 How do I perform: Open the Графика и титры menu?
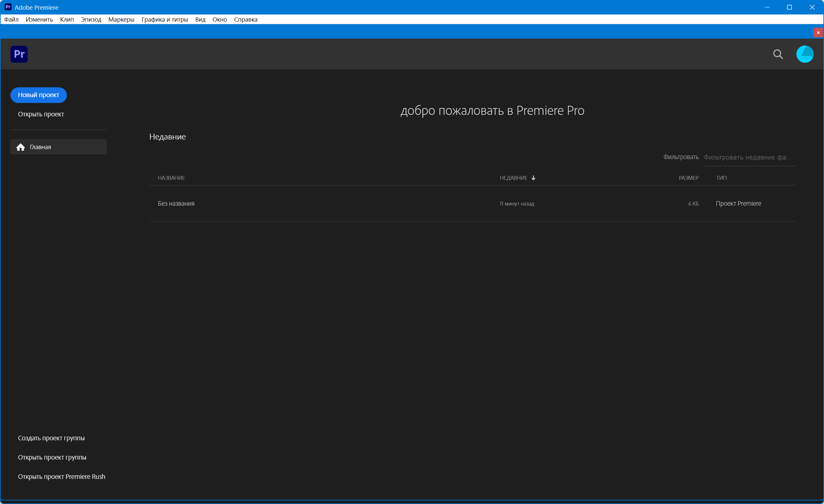[x=165, y=19]
